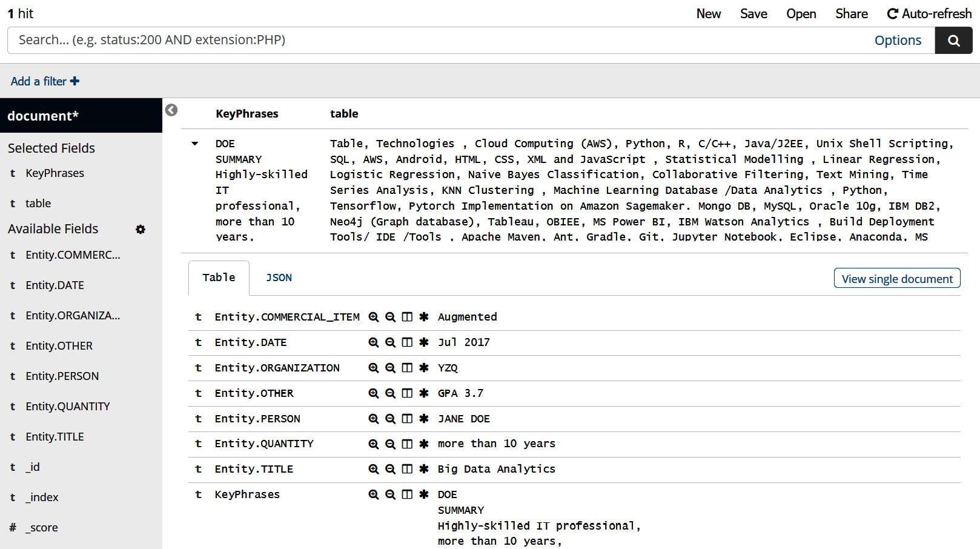Open Available Fields settings gear
This screenshot has height=549, width=980.
[x=141, y=229]
